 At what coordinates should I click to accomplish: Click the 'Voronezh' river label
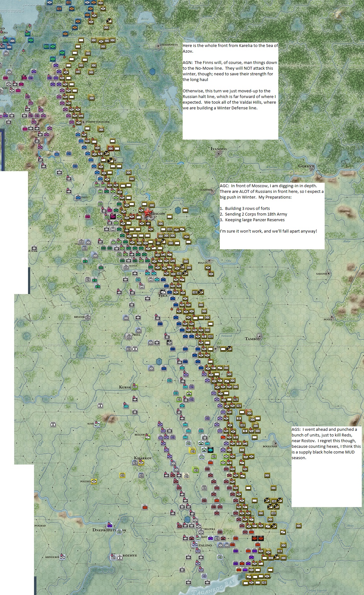226,336
